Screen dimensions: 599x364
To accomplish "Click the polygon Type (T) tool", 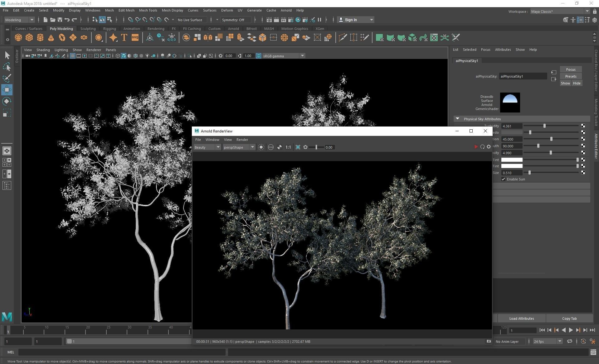I will pos(124,38).
